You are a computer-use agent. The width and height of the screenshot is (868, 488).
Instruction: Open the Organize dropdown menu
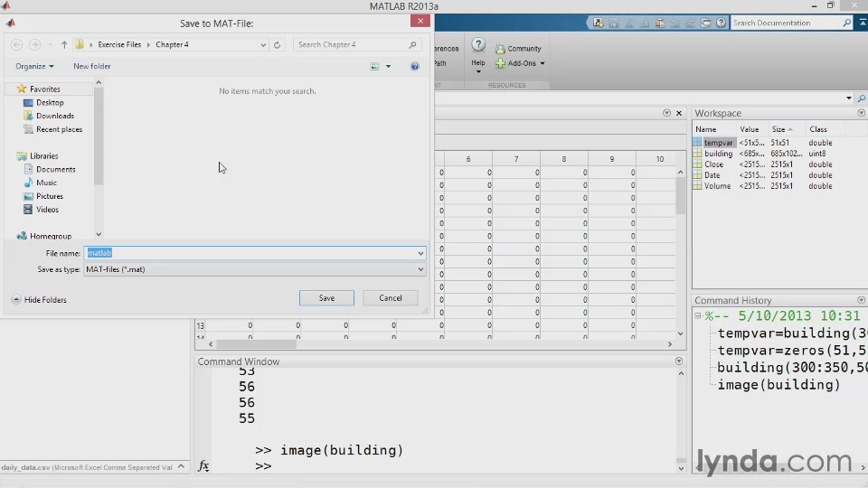35,66
